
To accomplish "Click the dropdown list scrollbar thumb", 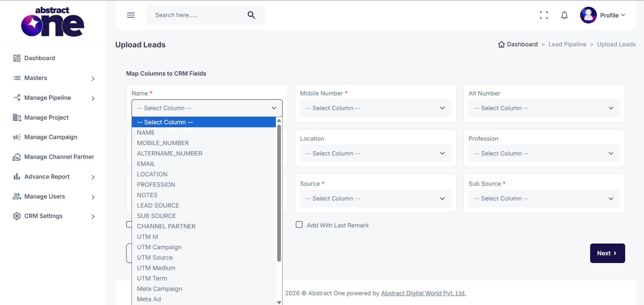I will coord(279,193).
